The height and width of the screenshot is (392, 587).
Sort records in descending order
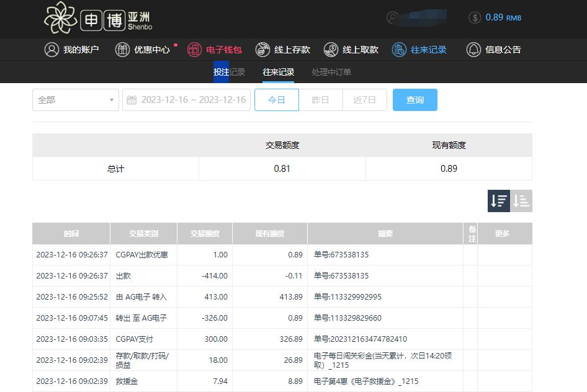(499, 201)
